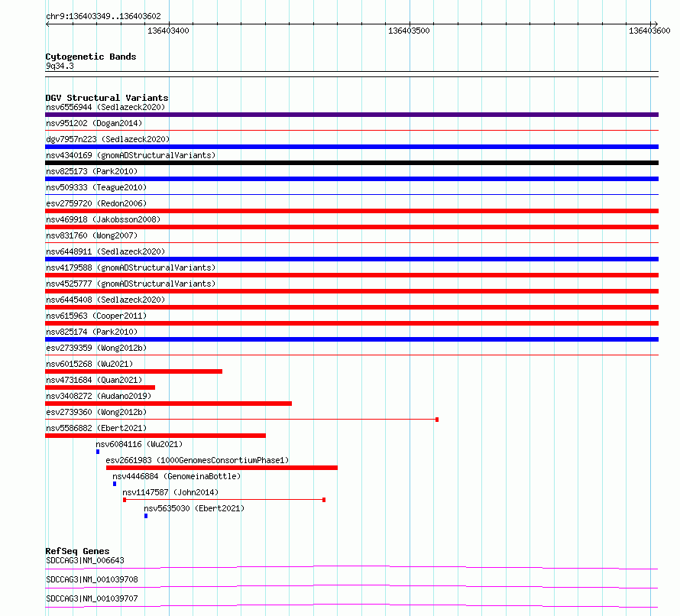This screenshot has height=616, width=680.
Task: Open nsv3408272 (Audano2019) label
Action: click(99, 396)
